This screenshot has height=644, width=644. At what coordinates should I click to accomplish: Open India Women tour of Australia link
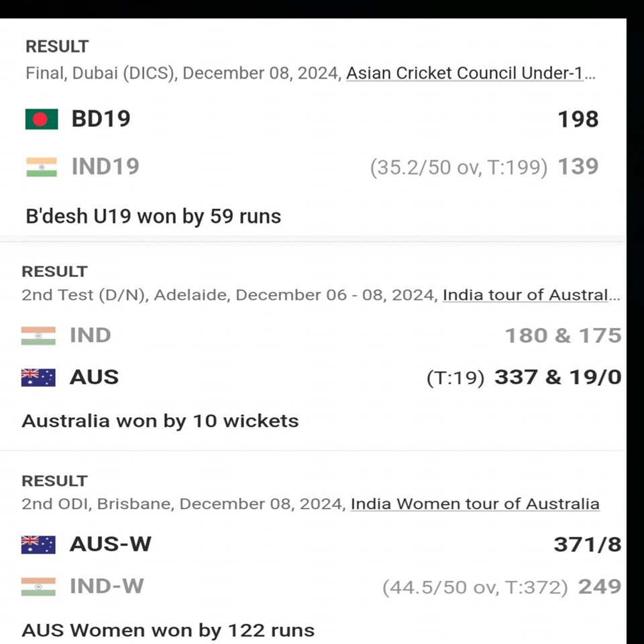(475, 504)
